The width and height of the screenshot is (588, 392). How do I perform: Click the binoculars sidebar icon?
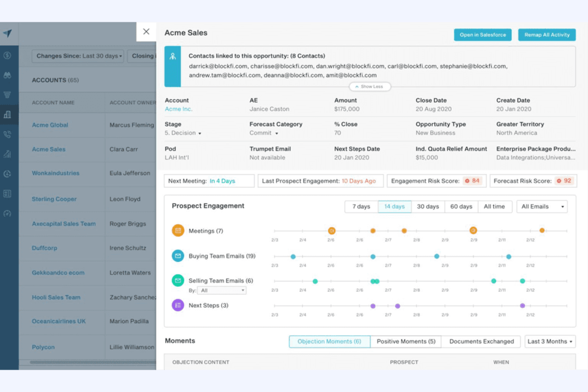coord(7,75)
